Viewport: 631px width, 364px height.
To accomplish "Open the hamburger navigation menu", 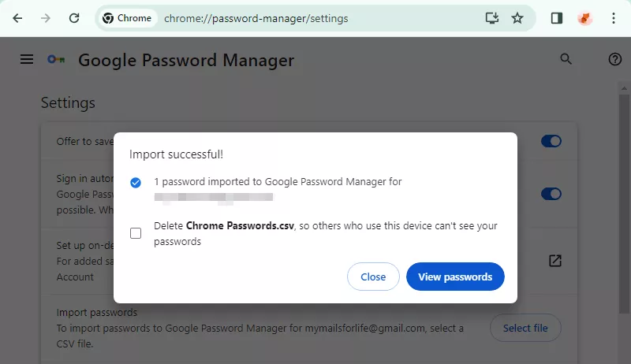I will click(x=27, y=59).
